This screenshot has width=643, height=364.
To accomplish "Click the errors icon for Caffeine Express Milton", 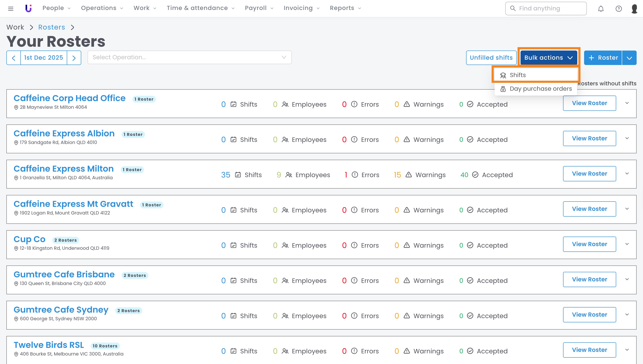I will pyautogui.click(x=355, y=175).
